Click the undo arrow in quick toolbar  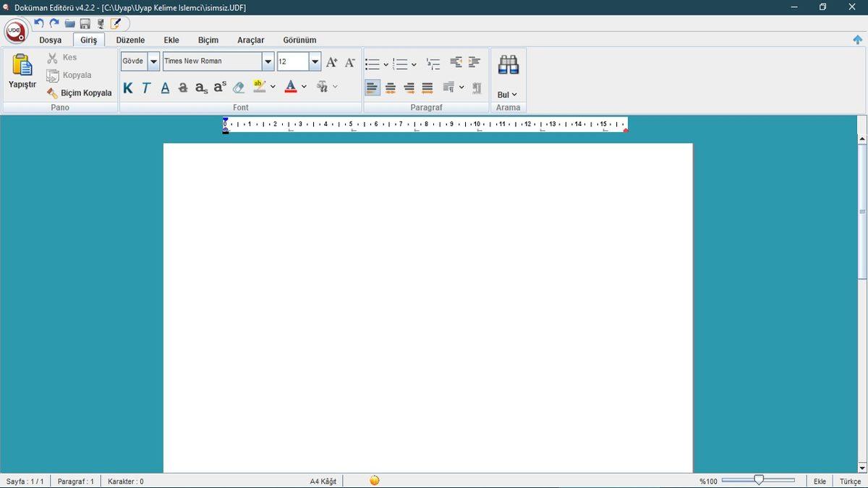(x=39, y=24)
